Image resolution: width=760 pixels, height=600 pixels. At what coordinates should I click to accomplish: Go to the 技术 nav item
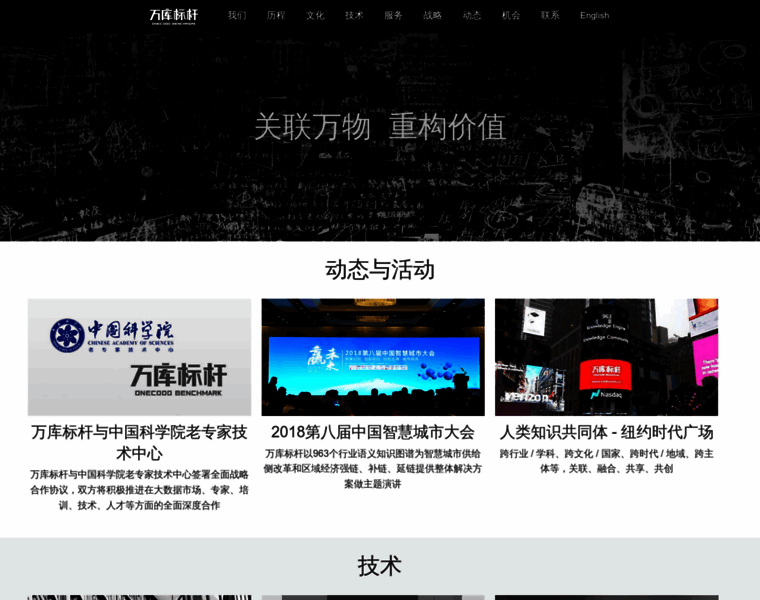point(354,16)
